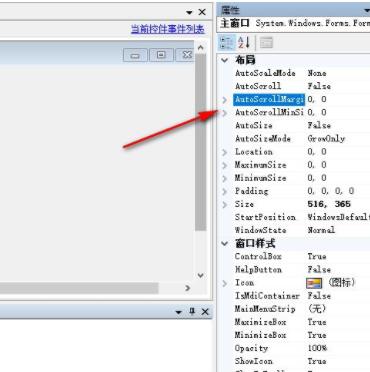370x372 pixels.
Task: Expand the MinimumSize property
Action: pos(225,178)
